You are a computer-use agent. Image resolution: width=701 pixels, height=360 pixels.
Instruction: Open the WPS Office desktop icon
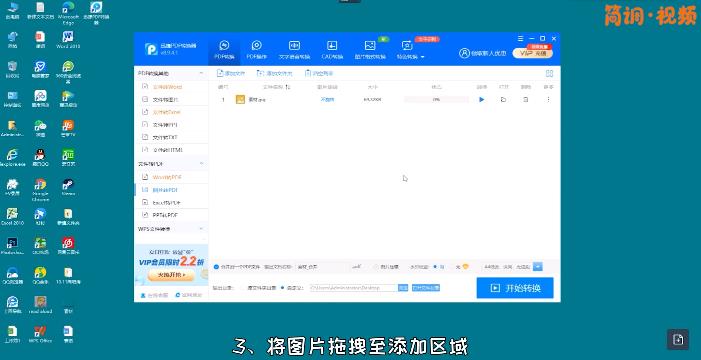coord(40,334)
